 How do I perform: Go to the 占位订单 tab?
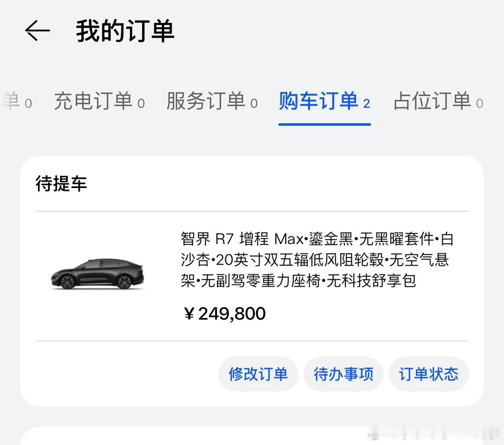click(x=432, y=102)
